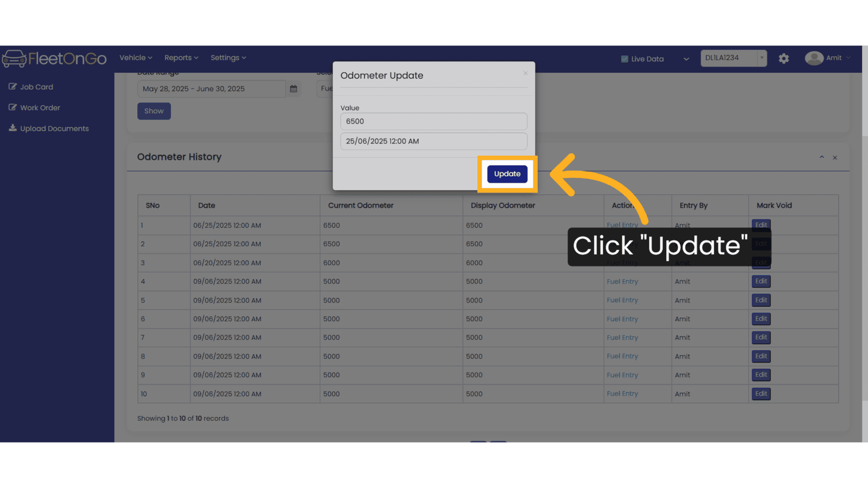Viewport: 868px width, 488px height.
Task: Expand the Live Data dropdown chevron
Action: click(x=686, y=59)
